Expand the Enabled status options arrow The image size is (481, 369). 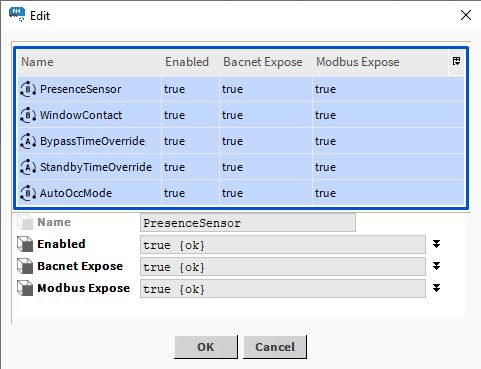tap(436, 244)
